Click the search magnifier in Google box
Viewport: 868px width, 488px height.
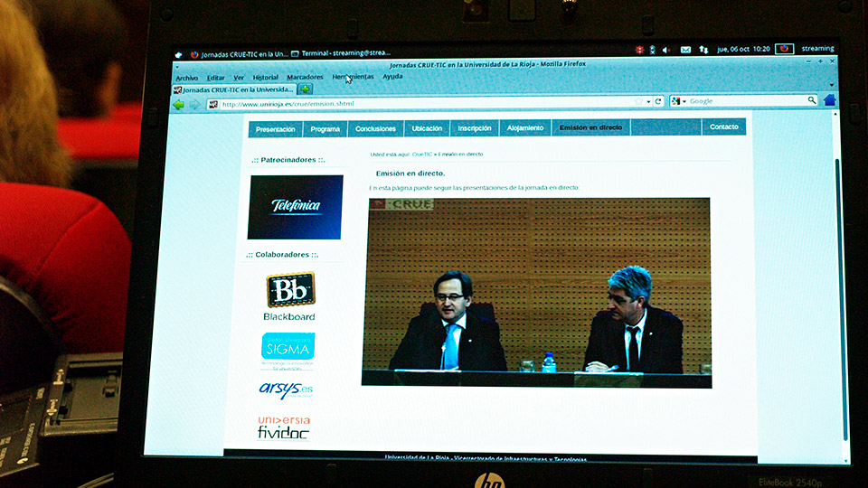(812, 100)
